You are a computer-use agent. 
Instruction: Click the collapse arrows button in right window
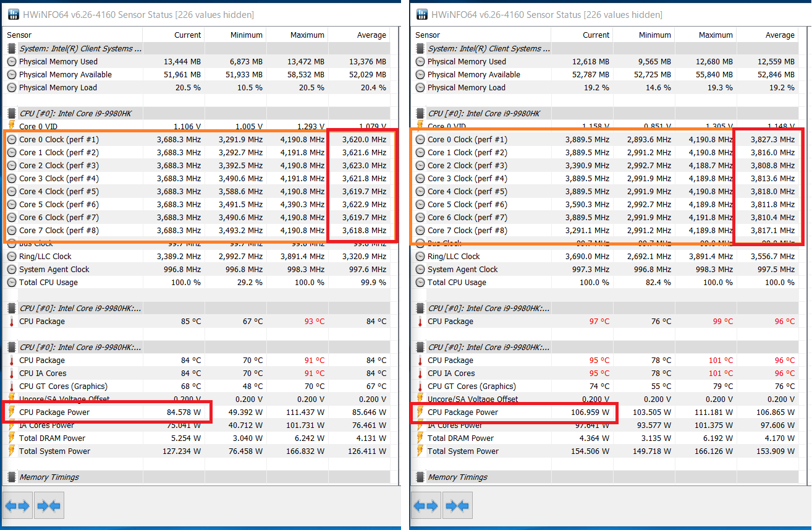(457, 506)
